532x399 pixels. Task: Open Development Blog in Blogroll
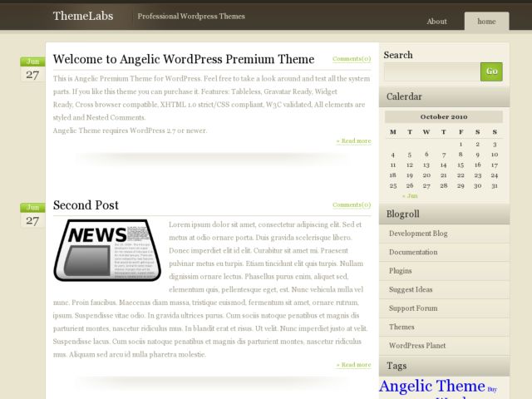point(418,234)
